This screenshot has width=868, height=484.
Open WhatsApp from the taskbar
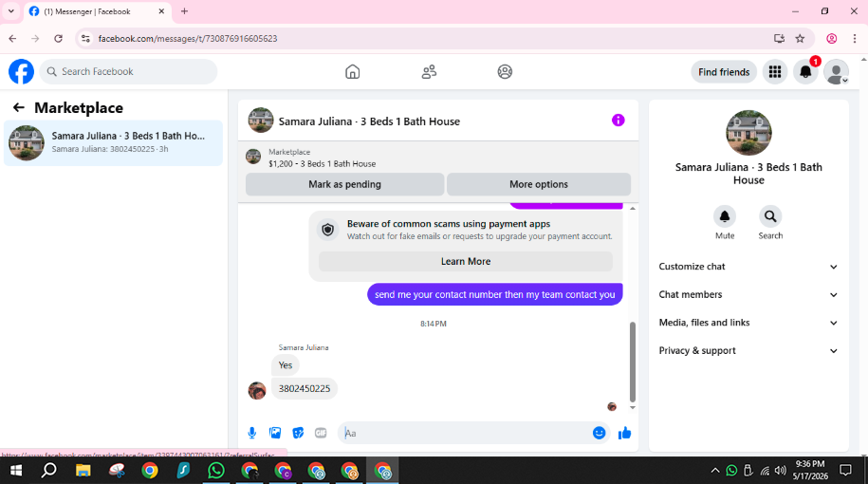coord(216,471)
